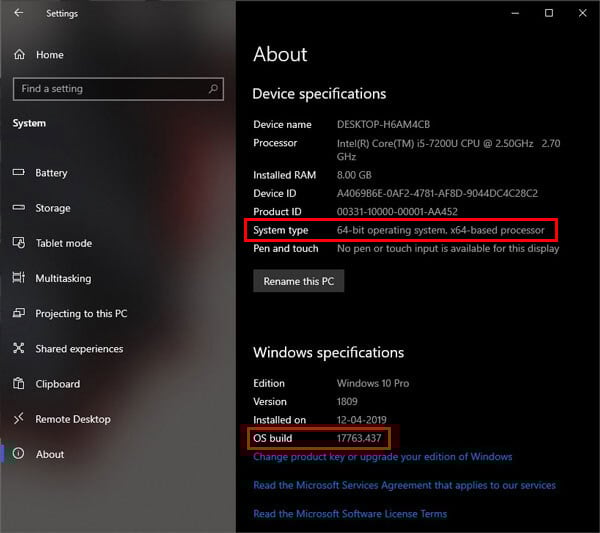Select the 8.00 GB RAM value
Viewport: 600px width, 533px height.
354,175
